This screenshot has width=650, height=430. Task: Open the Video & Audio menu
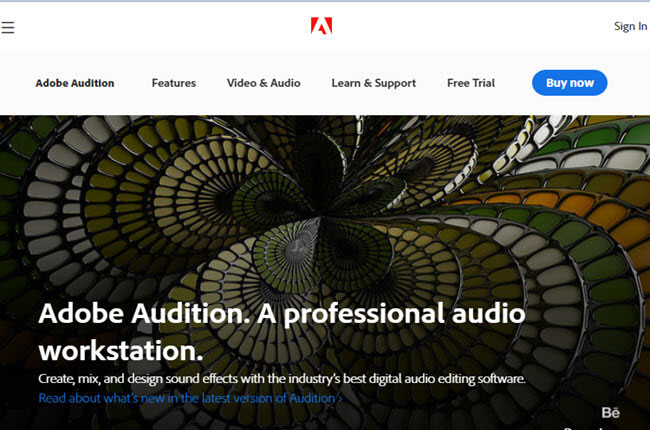263,83
